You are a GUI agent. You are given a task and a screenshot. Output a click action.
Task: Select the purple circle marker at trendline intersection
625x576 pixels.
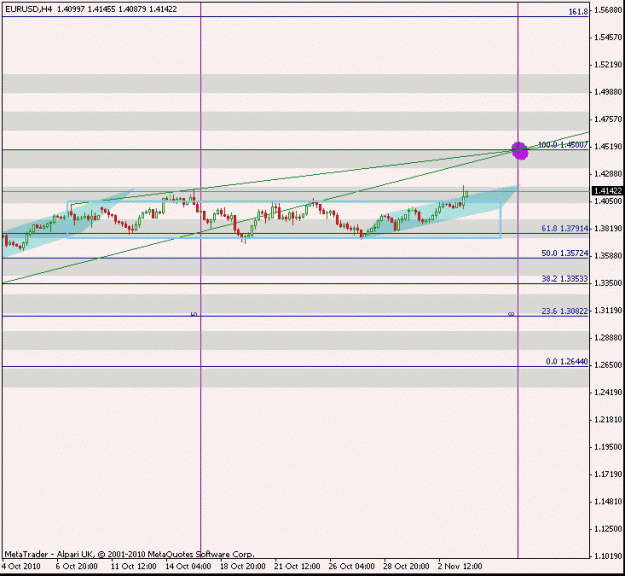click(x=520, y=151)
